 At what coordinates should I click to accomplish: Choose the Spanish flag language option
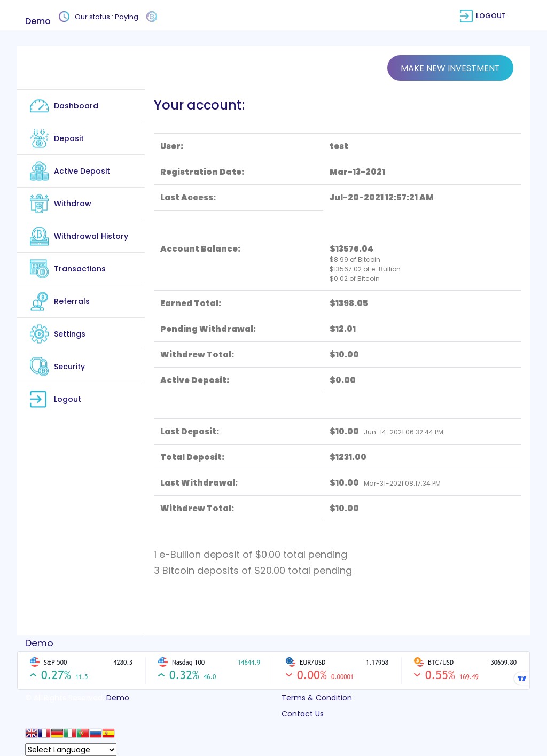(108, 733)
